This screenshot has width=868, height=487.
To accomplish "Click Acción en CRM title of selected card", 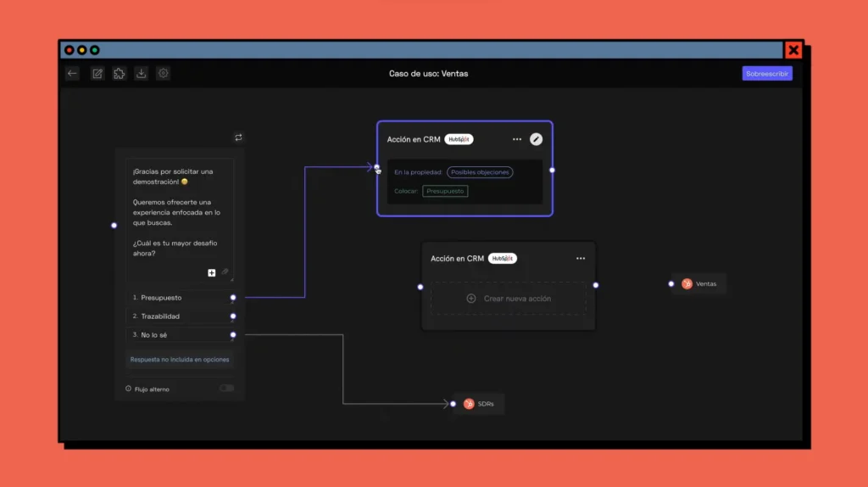I will pyautogui.click(x=414, y=139).
